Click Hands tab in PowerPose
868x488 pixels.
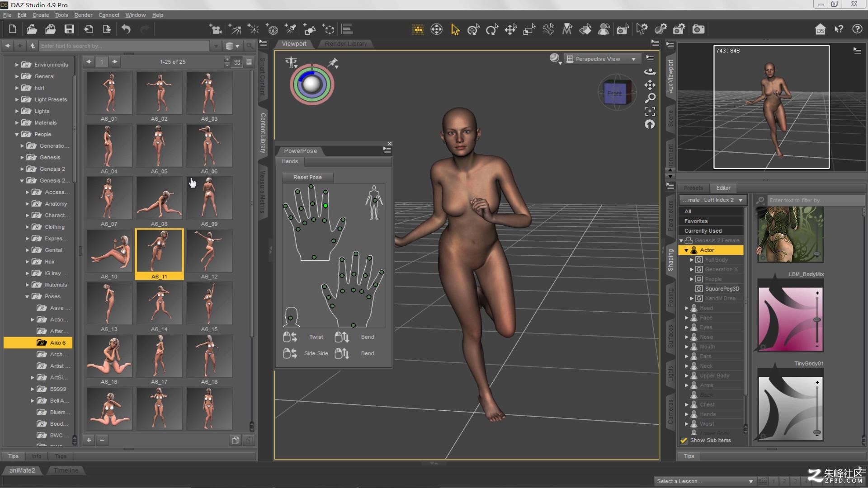(x=290, y=161)
